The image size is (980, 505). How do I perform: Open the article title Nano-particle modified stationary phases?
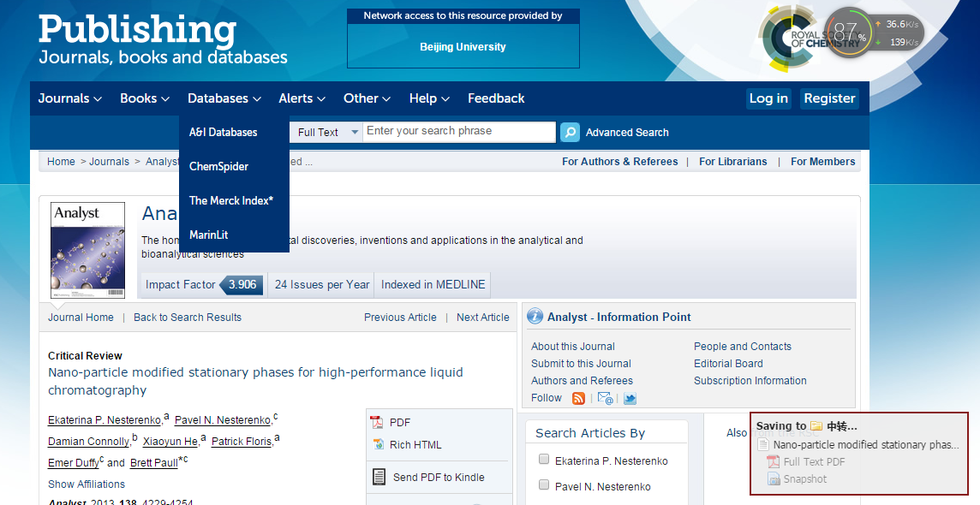pos(255,382)
